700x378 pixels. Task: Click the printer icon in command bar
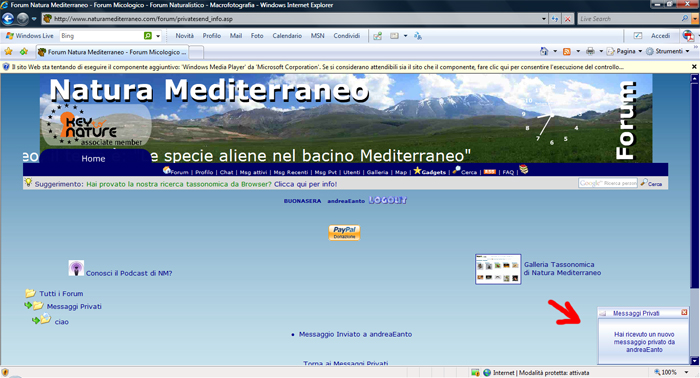coord(590,51)
